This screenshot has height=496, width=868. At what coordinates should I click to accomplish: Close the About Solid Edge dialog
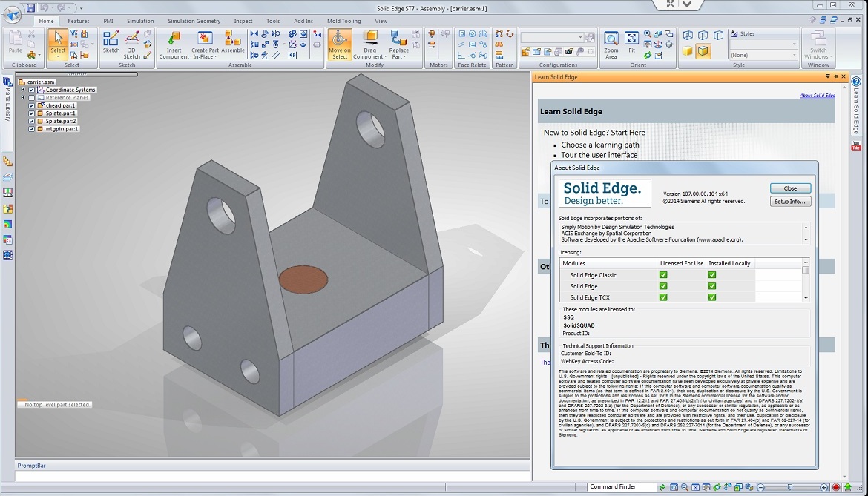(790, 188)
